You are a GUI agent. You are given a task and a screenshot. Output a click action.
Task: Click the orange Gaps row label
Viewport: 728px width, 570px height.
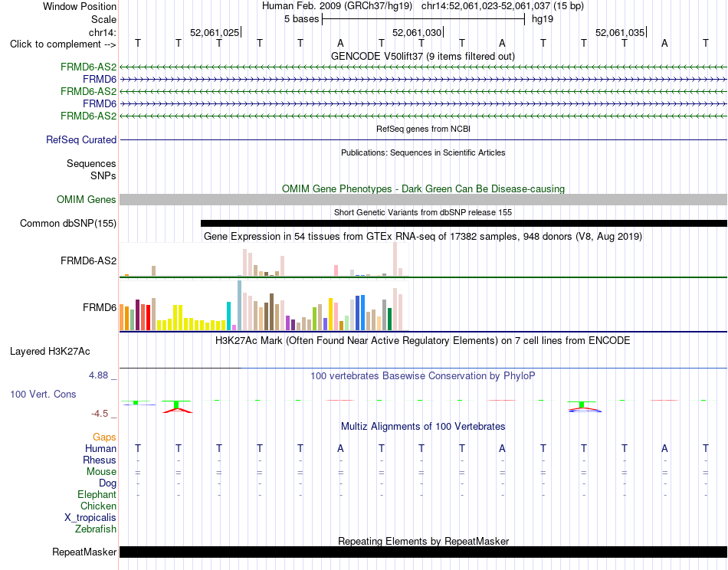click(104, 437)
